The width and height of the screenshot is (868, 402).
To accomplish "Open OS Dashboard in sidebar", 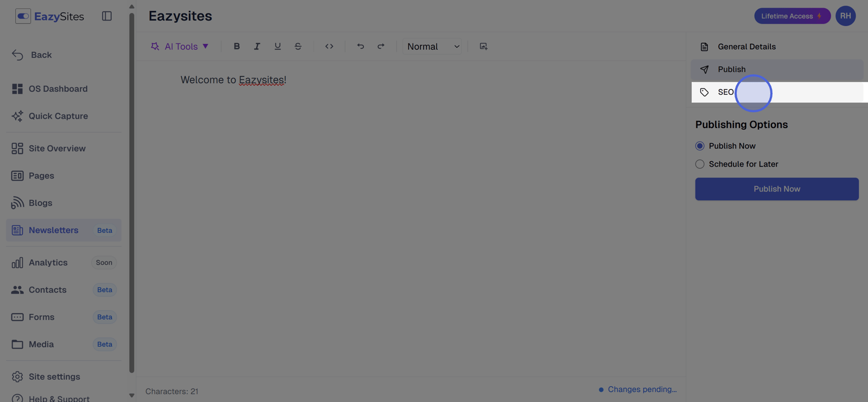I will pyautogui.click(x=63, y=89).
